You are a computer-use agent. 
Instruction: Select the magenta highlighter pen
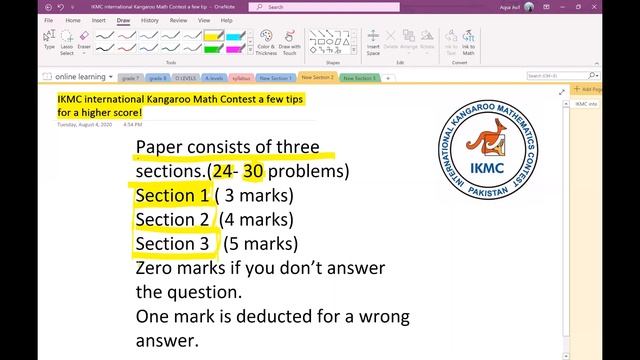point(236,49)
